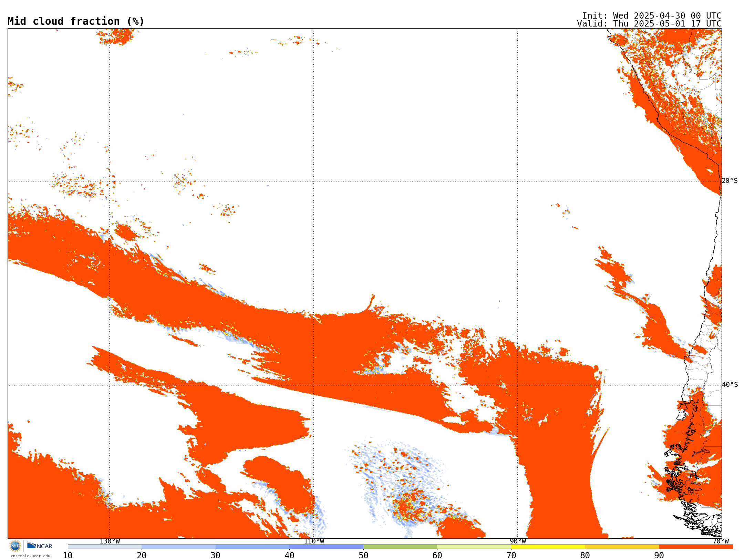This screenshot has height=560, width=744.
Task: Click the 70°W longitude label
Action: 721,541
